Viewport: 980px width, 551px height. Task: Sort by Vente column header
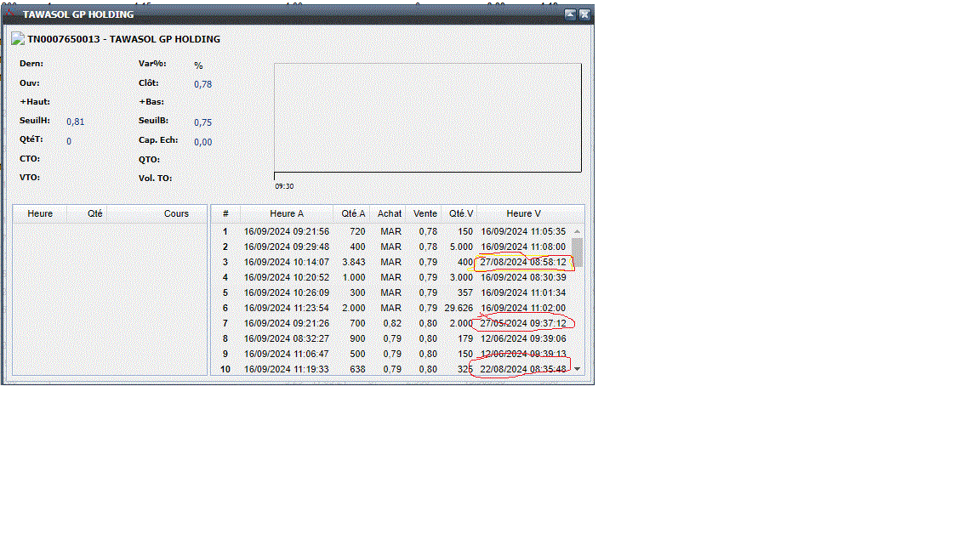point(425,213)
